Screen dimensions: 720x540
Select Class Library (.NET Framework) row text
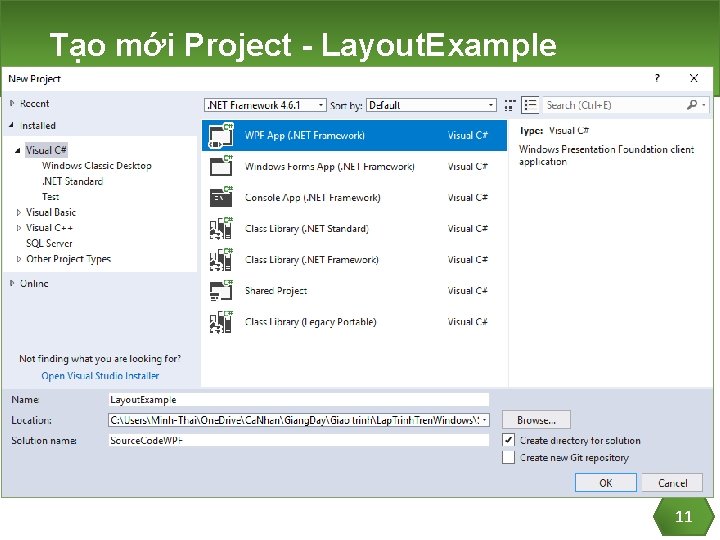[312, 259]
